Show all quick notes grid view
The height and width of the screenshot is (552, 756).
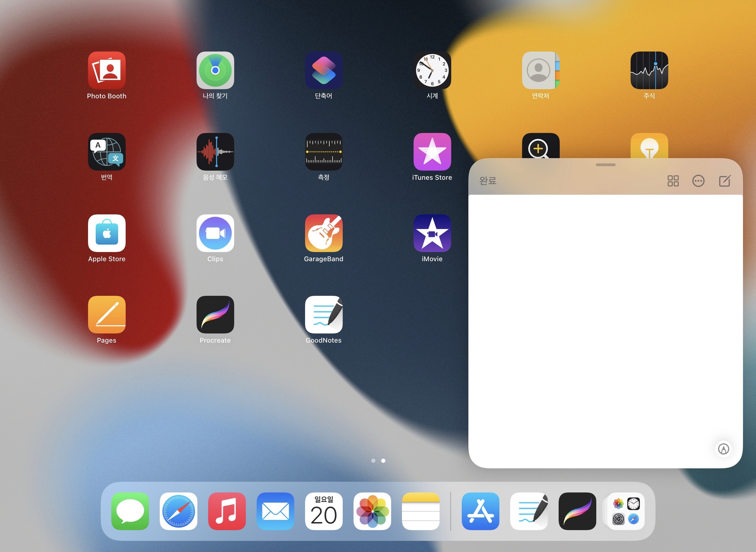(x=673, y=181)
